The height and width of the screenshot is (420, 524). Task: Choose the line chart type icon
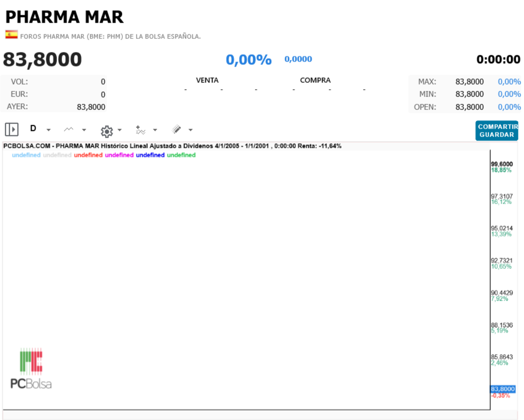pyautogui.click(x=69, y=130)
